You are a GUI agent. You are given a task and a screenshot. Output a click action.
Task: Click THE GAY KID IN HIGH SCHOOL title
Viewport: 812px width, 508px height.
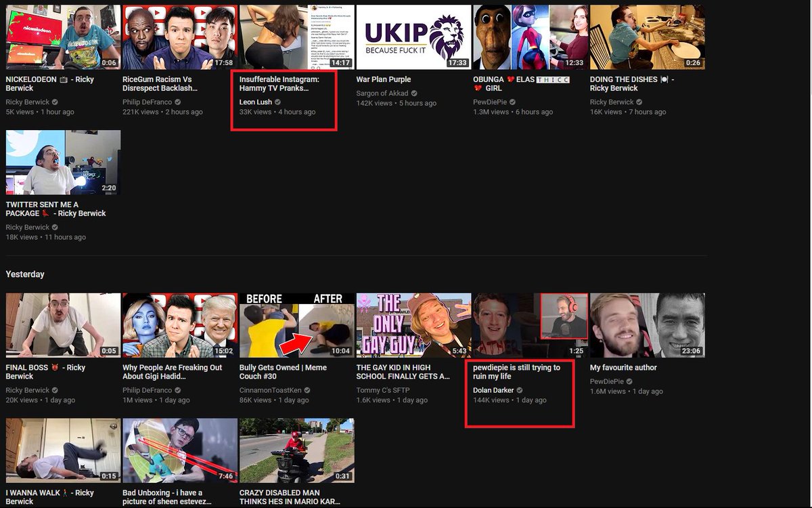[403, 372]
